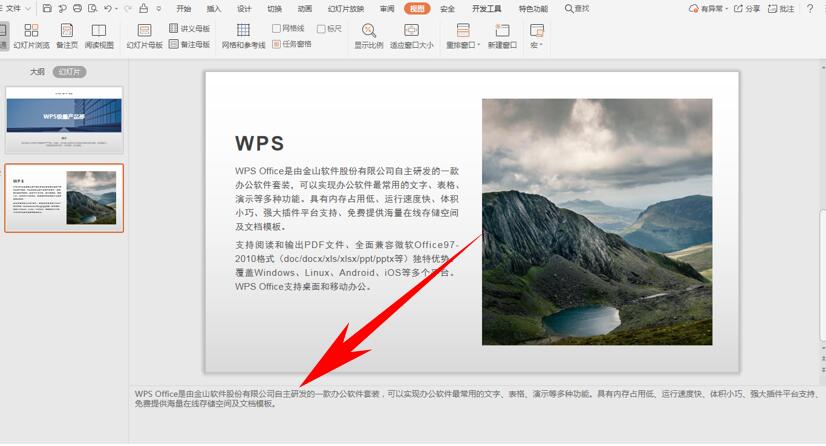Open the 审阅 review tab
Image resolution: width=826 pixels, height=446 pixels.
(x=387, y=8)
